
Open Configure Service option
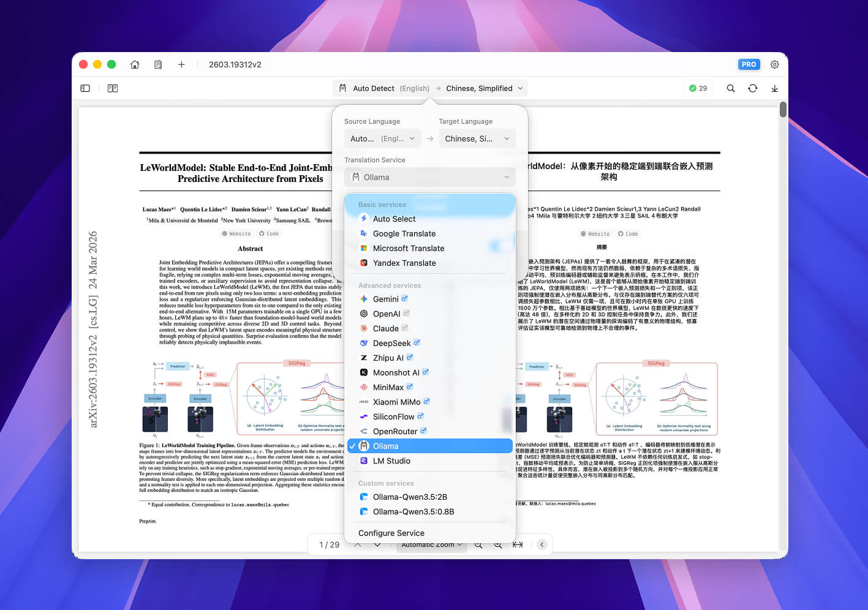430,533
